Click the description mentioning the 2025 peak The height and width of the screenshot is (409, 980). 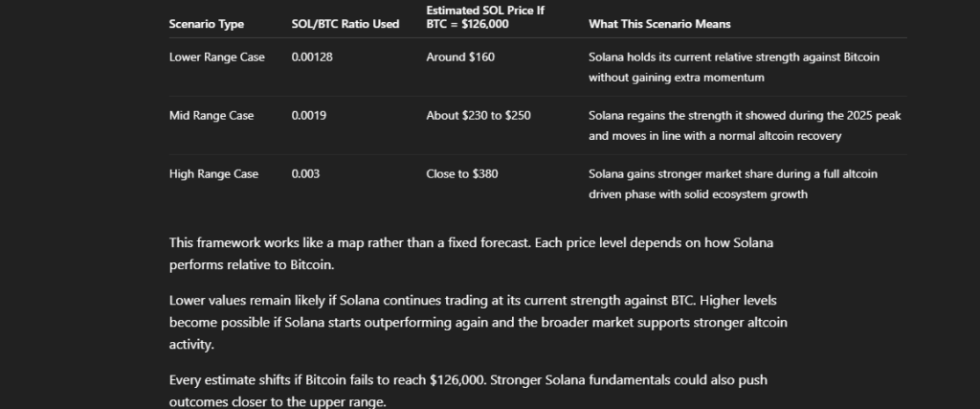(745, 125)
